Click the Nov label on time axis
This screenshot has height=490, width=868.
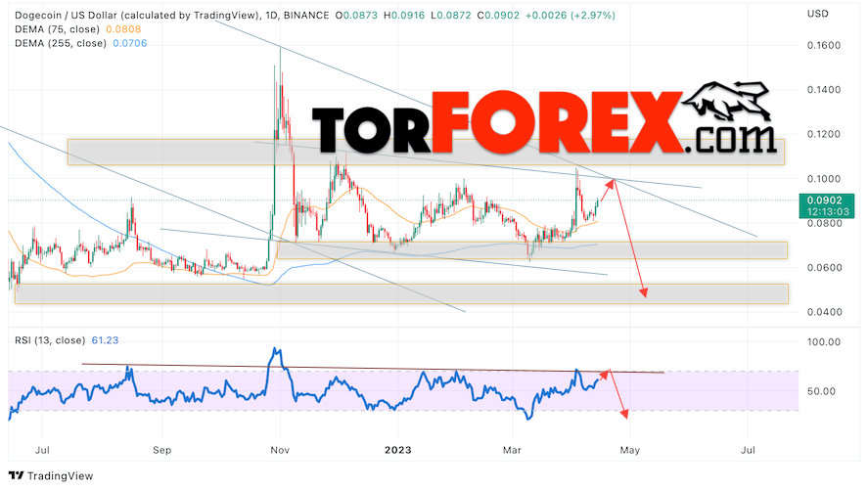tap(280, 450)
